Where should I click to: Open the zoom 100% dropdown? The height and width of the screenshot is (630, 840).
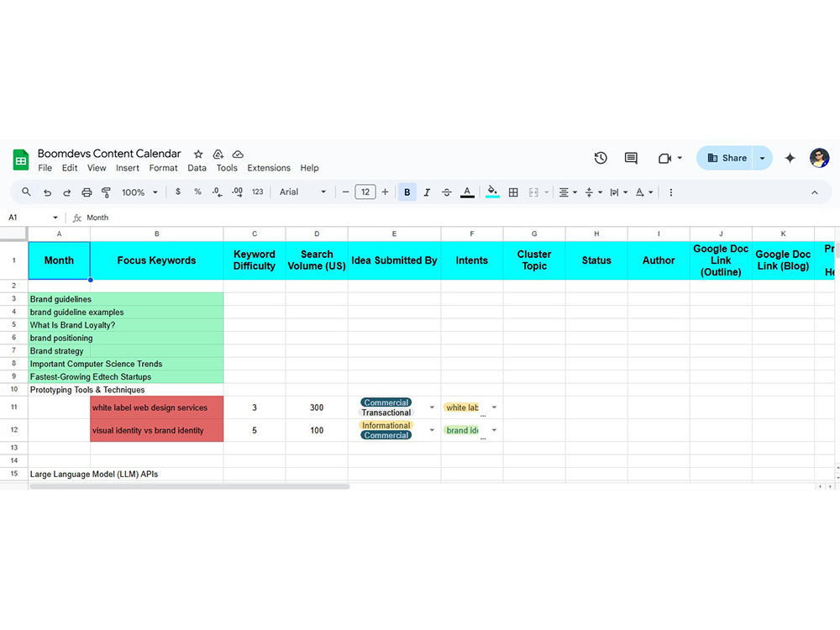pyautogui.click(x=139, y=192)
